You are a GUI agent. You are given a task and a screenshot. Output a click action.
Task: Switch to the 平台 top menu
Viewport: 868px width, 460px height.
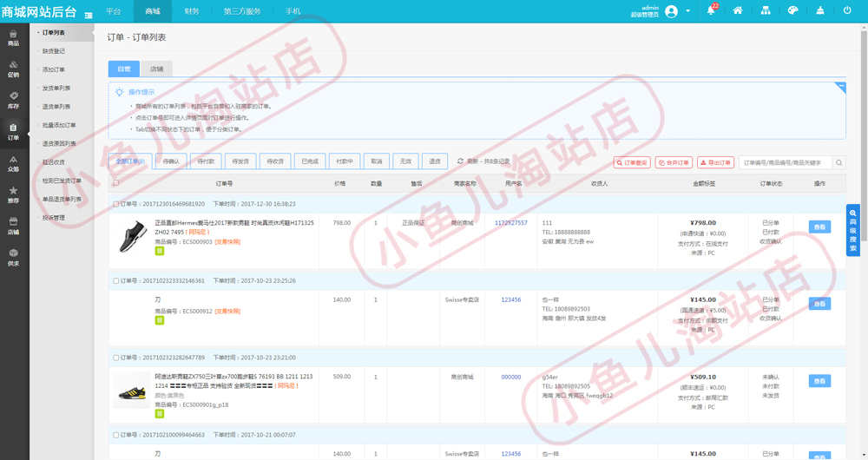pyautogui.click(x=114, y=11)
